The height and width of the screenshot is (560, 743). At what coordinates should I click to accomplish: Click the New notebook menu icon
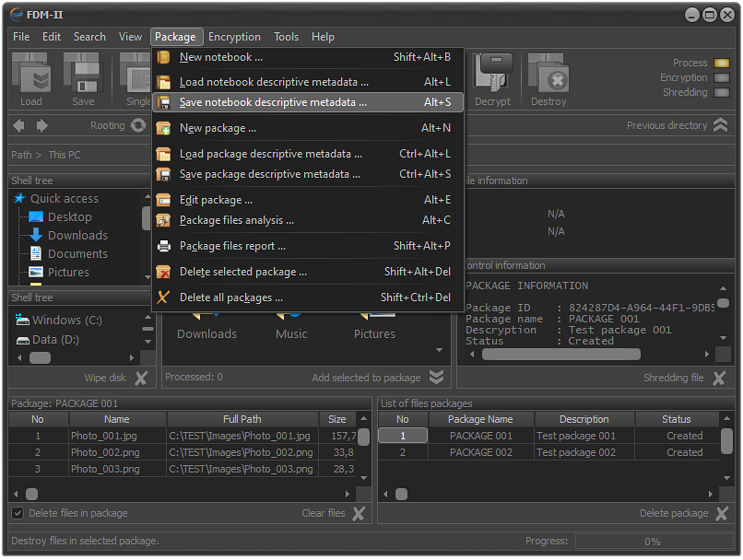coord(163,57)
